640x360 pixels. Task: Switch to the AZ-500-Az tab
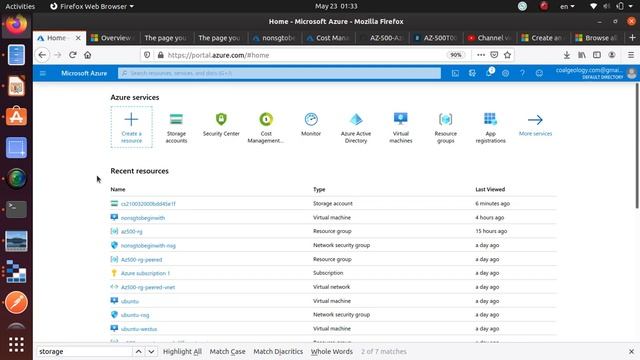click(x=382, y=38)
